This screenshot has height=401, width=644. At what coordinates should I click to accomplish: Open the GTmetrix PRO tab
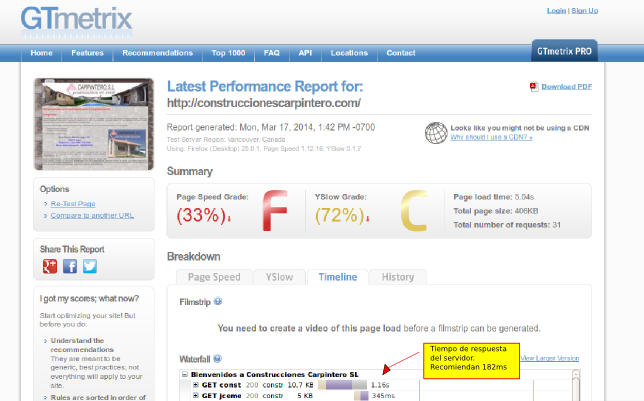pos(564,51)
